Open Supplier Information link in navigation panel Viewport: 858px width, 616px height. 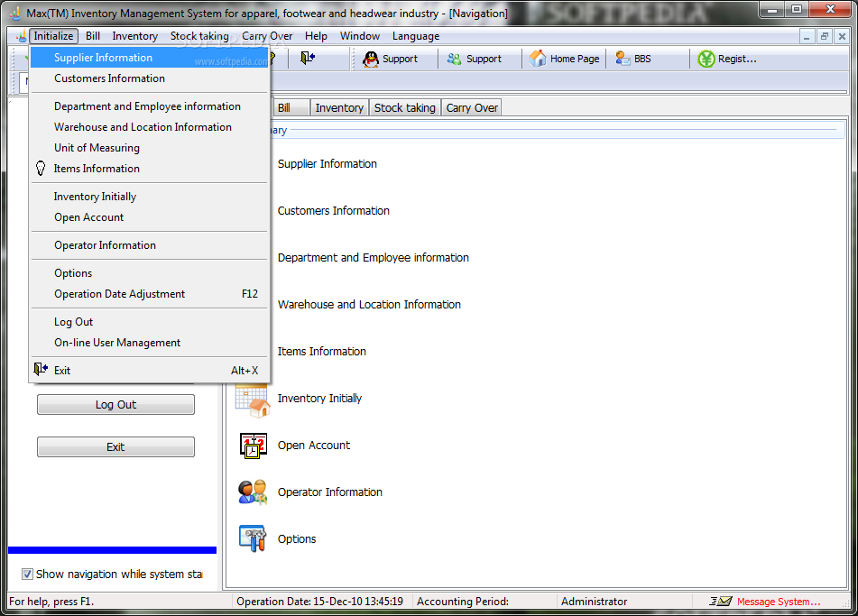(328, 163)
